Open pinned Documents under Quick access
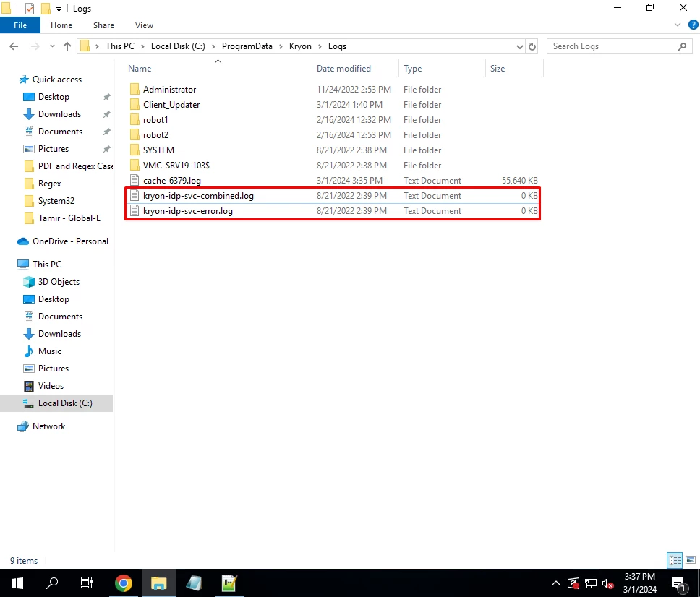The height and width of the screenshot is (597, 700). click(x=60, y=132)
